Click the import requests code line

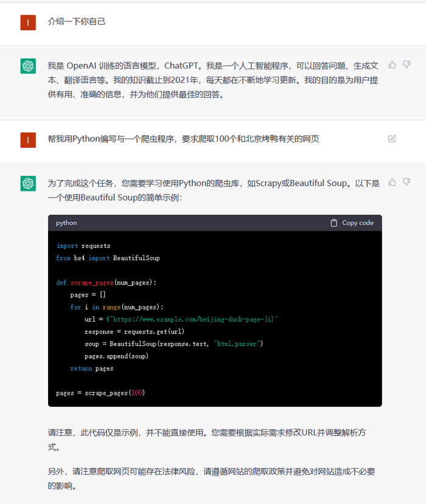click(83, 246)
